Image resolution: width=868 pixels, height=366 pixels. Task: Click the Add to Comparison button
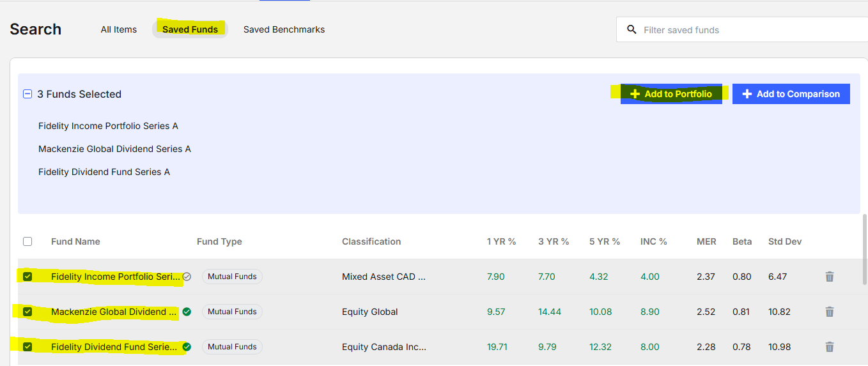[791, 94]
